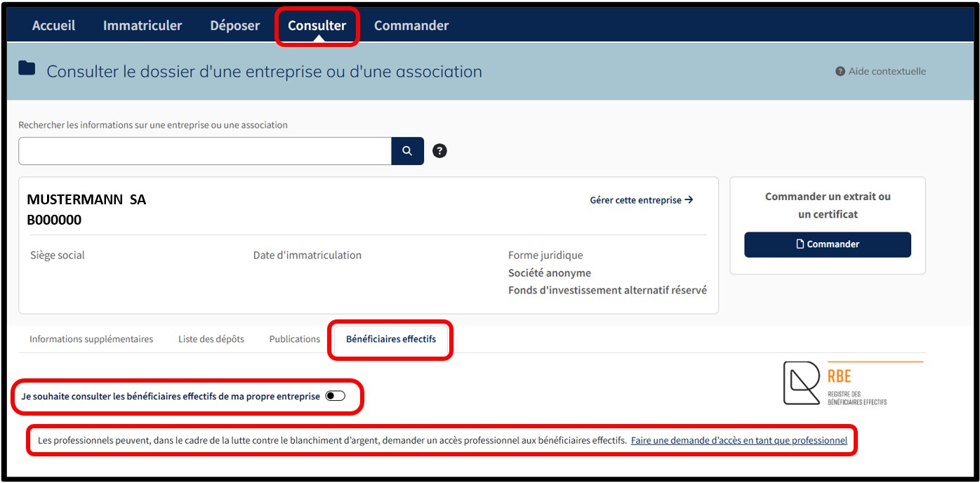The image size is (980, 483).
Task: Click the MUSTERMANN SA company name
Action: 86,200
